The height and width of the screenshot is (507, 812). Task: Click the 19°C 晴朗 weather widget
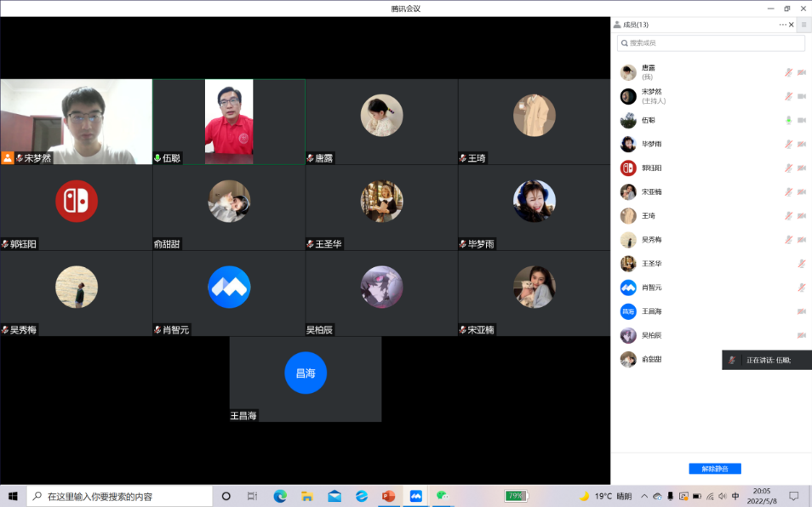(606, 496)
